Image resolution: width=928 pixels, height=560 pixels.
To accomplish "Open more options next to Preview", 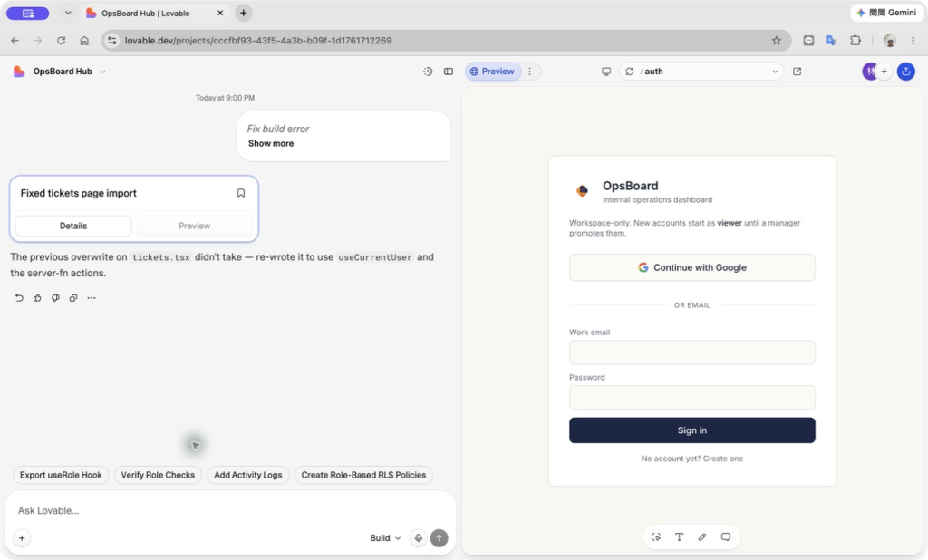I will point(529,71).
